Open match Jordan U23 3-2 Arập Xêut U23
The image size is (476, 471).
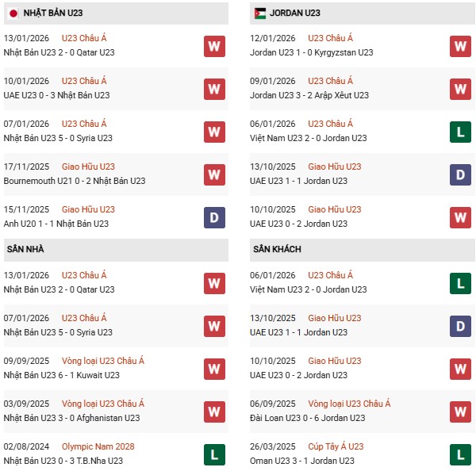tap(309, 95)
